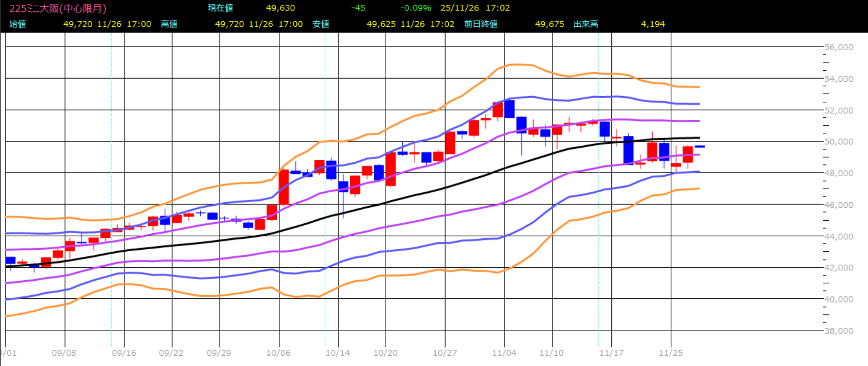Click the 225ミニ大阪(中心限月) chart title
Image resolution: width=868 pixels, height=366 pixels.
click(58, 8)
